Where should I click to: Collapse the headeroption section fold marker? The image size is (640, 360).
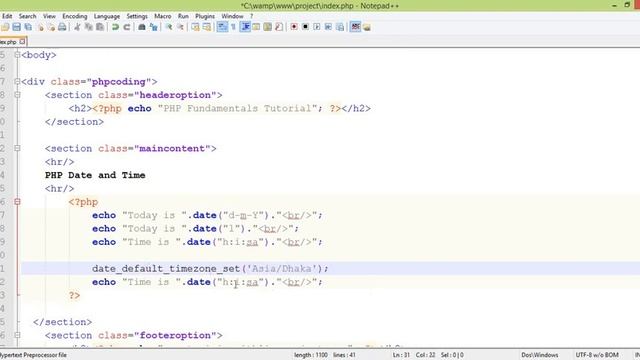point(17,95)
